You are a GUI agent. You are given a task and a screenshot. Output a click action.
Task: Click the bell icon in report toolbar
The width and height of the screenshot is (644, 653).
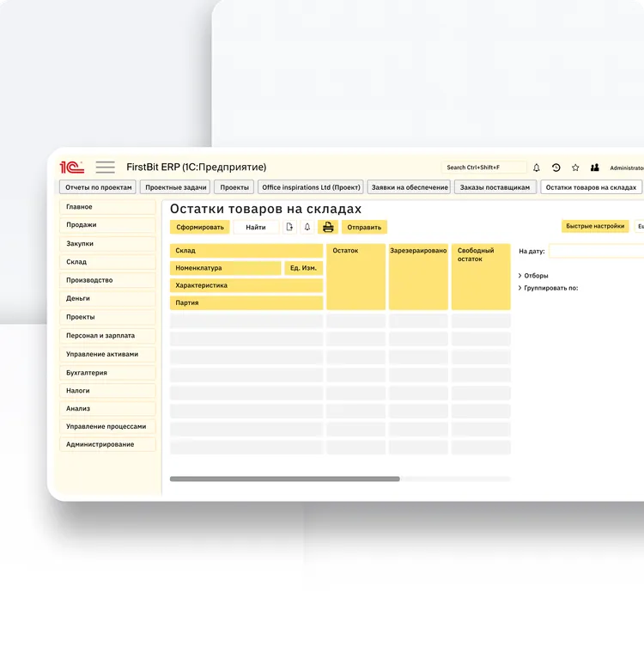point(307,227)
